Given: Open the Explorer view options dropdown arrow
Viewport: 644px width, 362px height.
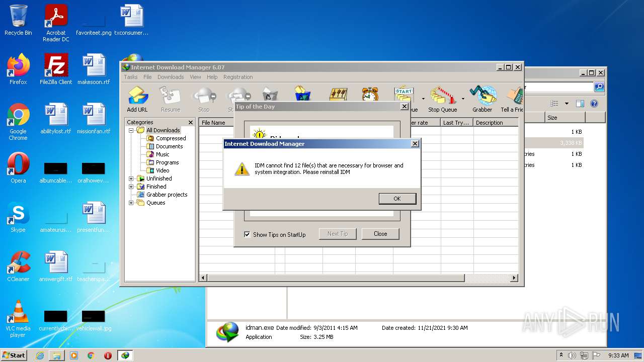Looking at the screenshot, I should 567,104.
